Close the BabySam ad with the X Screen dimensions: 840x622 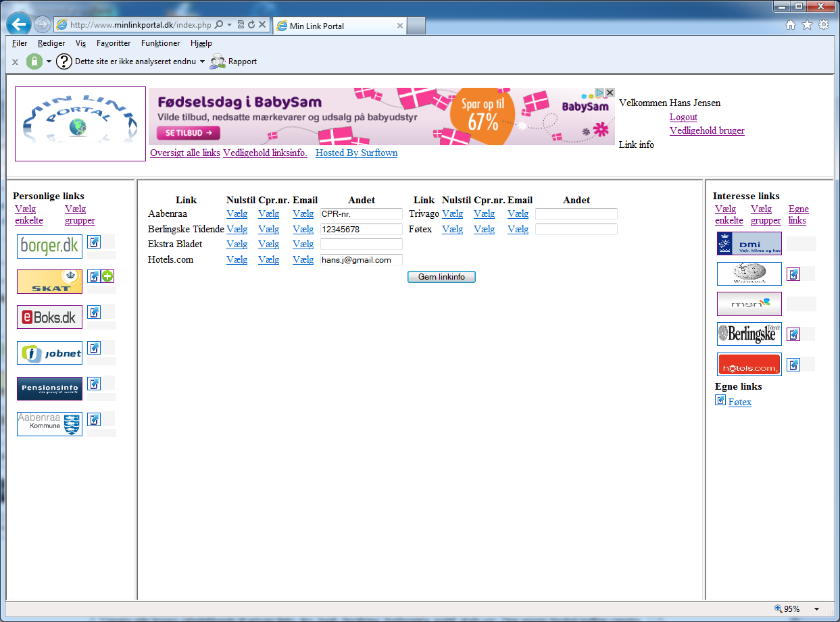(x=610, y=93)
